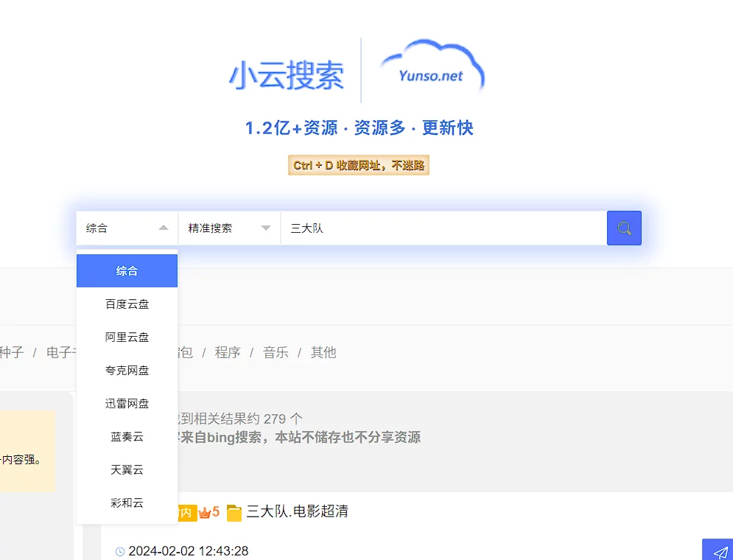Viewport: 733px width, 560px height.
Task: Click the clock icon before 2024-02-02 timestamp
Action: [x=120, y=551]
